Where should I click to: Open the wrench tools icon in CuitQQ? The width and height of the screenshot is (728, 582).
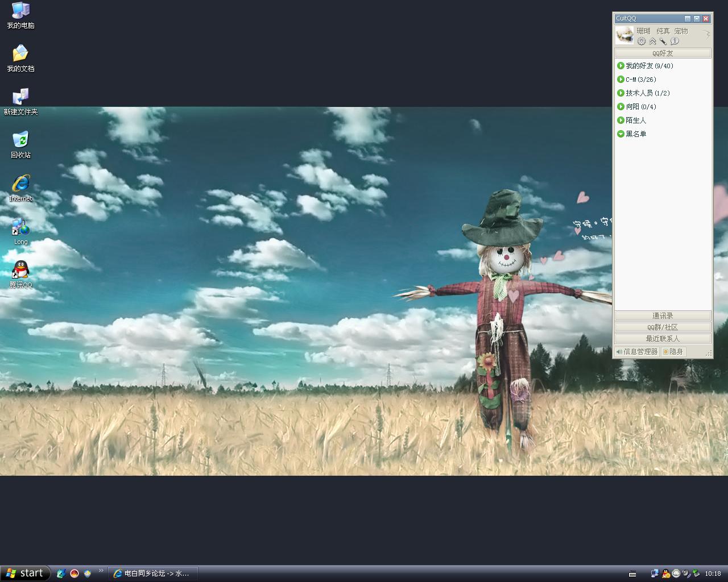pos(663,41)
